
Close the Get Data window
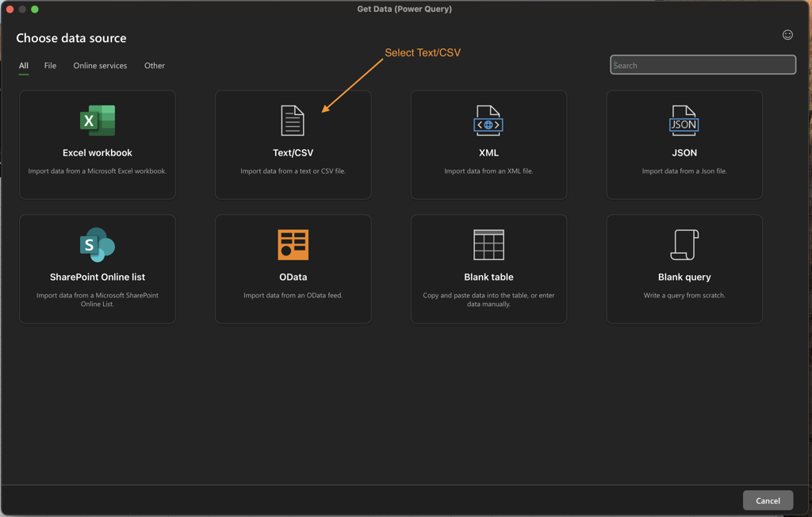tap(10, 10)
